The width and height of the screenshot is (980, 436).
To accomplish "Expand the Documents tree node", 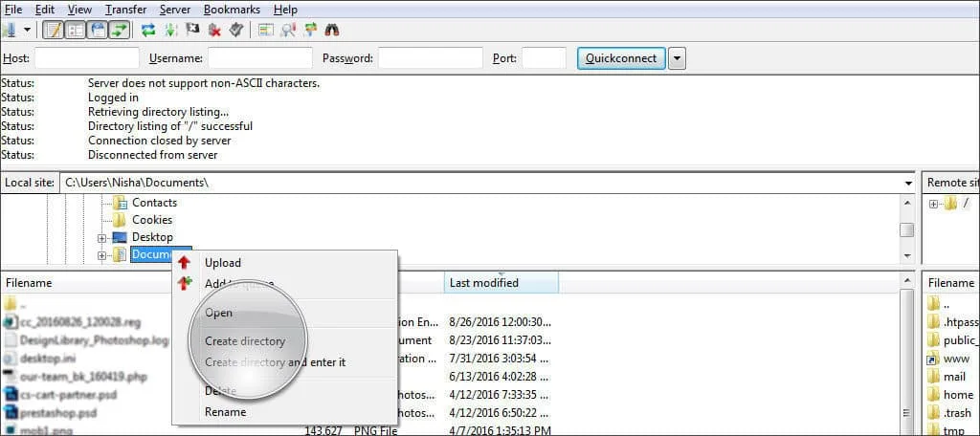I will [101, 255].
